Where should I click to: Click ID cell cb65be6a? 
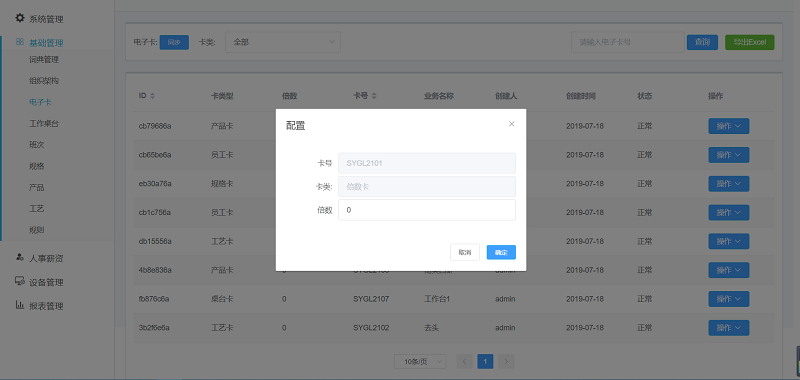[x=155, y=155]
